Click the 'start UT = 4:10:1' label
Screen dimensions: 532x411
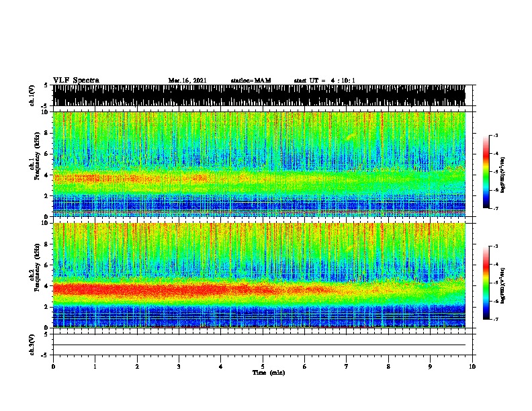pos(324,81)
